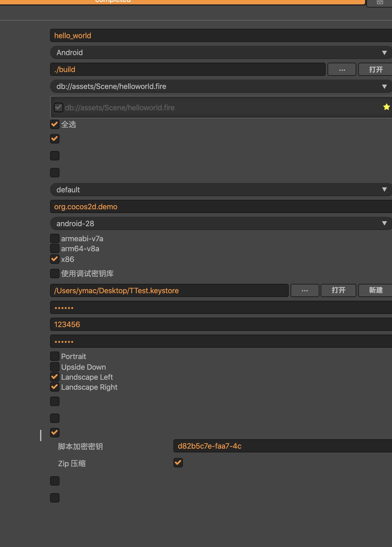Viewport: 392px width, 547px height.
Task: Uncheck the x86 architecture checkbox
Action: 55,259
